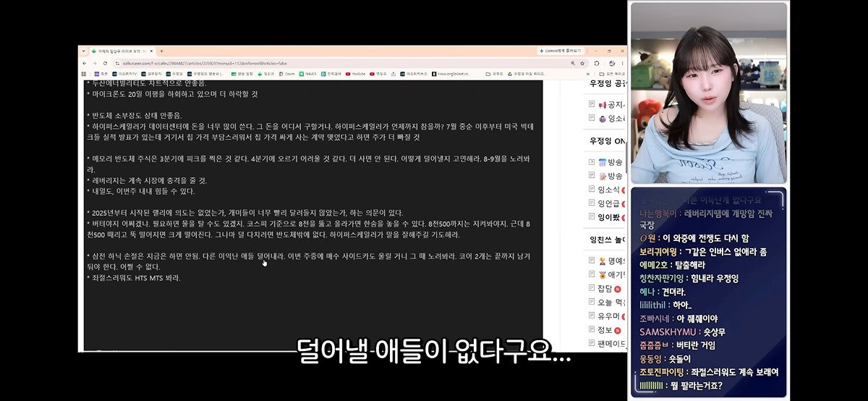Click chat message from 조토진파이팅

point(709,371)
